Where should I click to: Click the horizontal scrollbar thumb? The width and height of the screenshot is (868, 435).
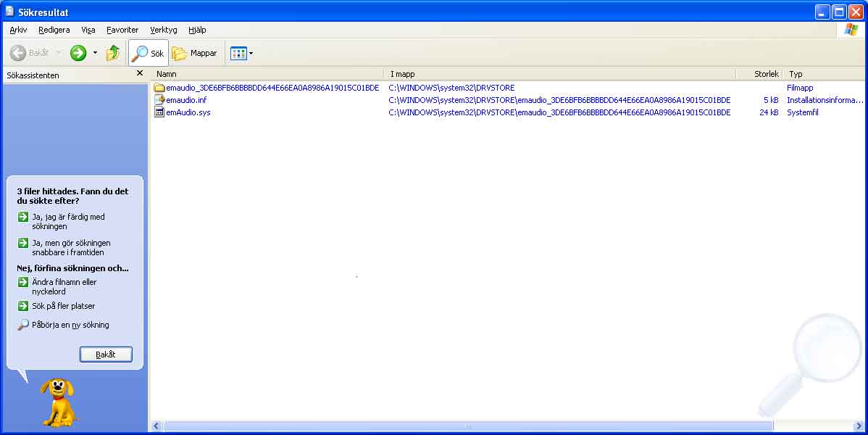coord(468,426)
